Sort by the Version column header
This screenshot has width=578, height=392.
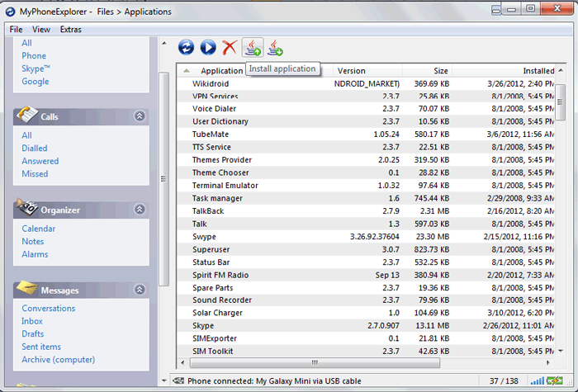[367, 71]
